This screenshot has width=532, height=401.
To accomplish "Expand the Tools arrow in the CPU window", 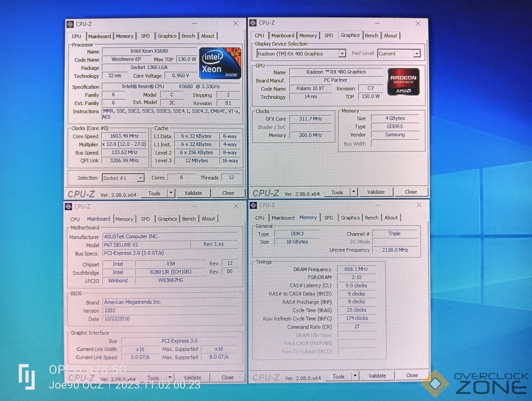I will point(171,193).
